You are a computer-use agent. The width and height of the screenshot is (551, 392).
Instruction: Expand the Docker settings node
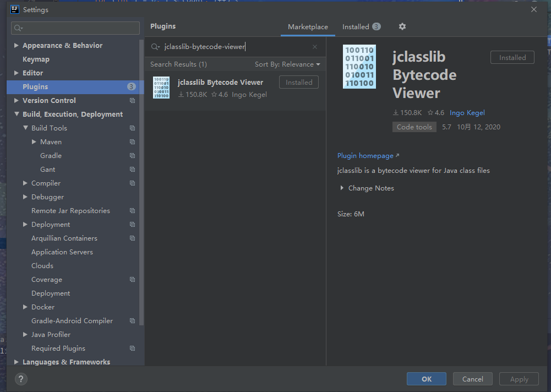tap(25, 307)
